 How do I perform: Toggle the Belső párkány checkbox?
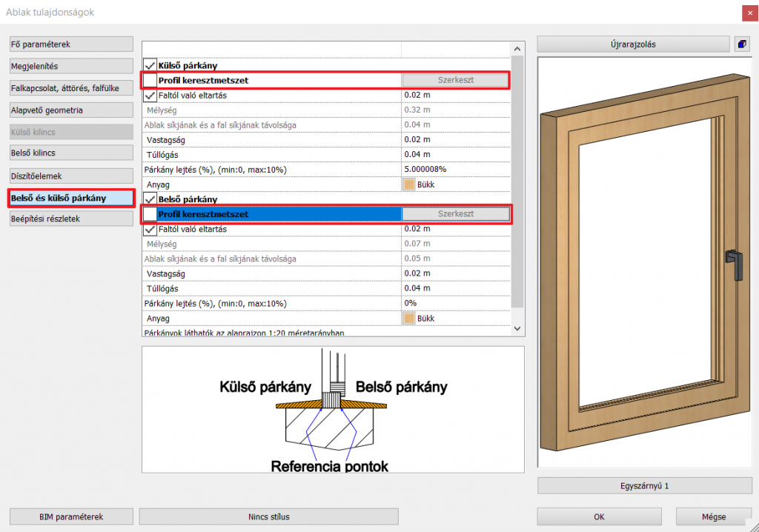click(x=150, y=199)
